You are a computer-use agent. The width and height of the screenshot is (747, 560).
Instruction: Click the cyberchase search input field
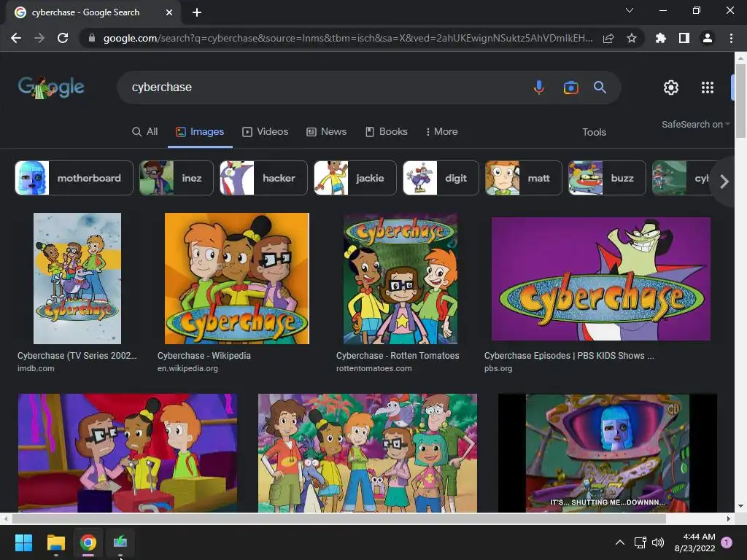(x=324, y=87)
